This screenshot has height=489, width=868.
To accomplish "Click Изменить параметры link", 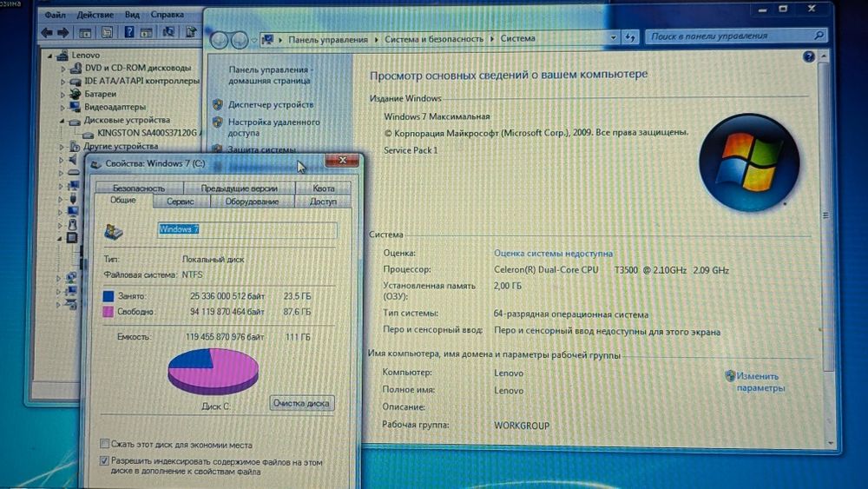I will [x=760, y=382].
